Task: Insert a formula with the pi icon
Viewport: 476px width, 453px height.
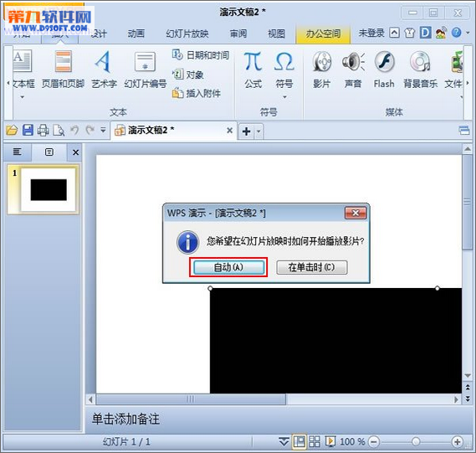Action: (x=253, y=69)
